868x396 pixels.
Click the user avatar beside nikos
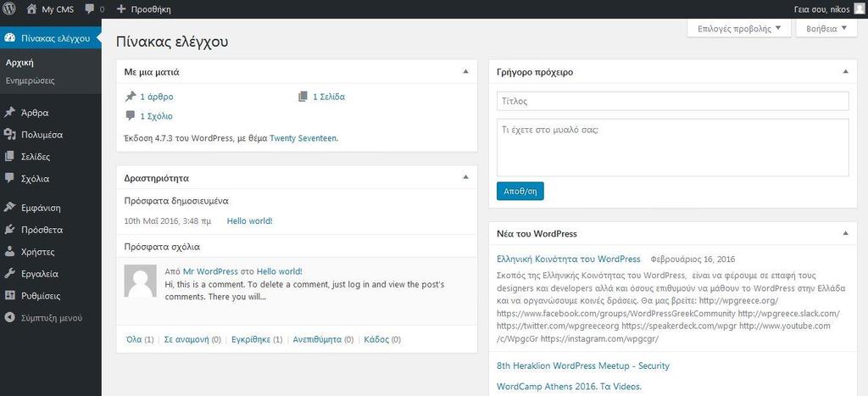coord(858,8)
